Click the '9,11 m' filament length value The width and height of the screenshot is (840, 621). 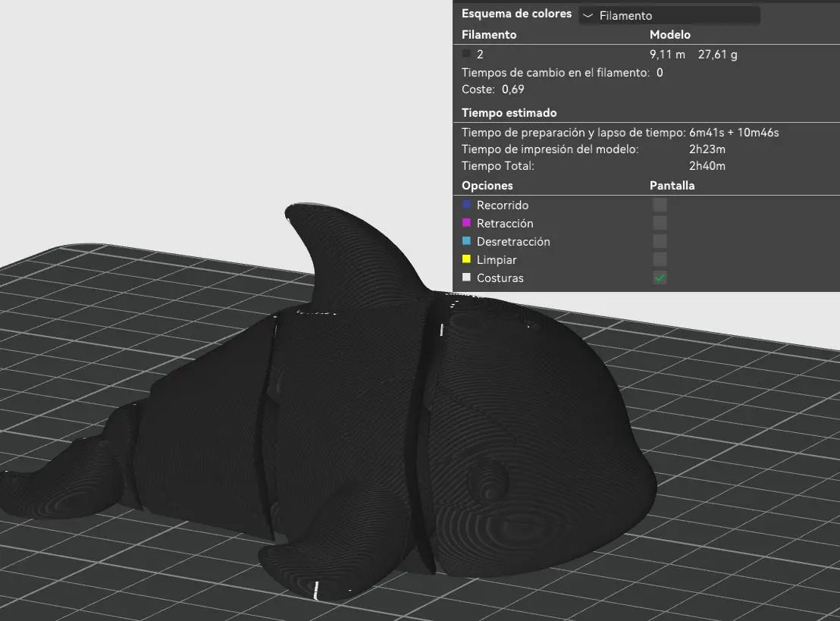pyautogui.click(x=667, y=54)
